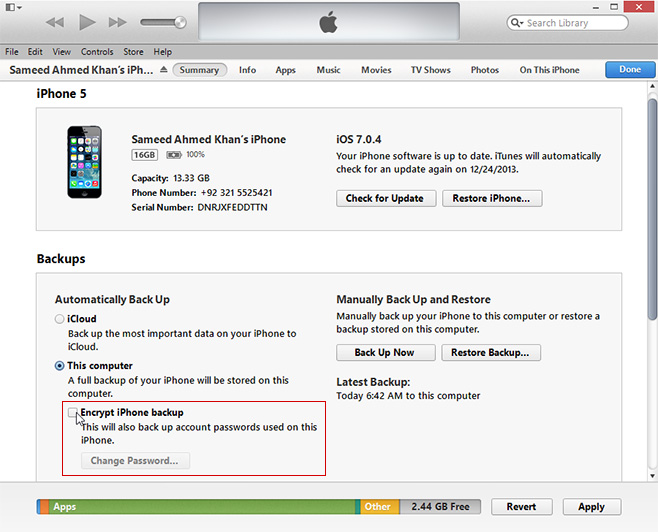Click the 2.44 GB Free storage segment

pyautogui.click(x=440, y=506)
